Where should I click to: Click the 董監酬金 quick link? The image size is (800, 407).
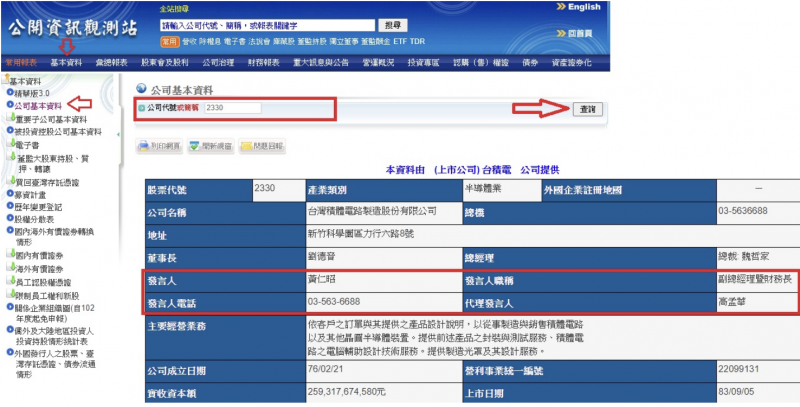click(x=376, y=41)
